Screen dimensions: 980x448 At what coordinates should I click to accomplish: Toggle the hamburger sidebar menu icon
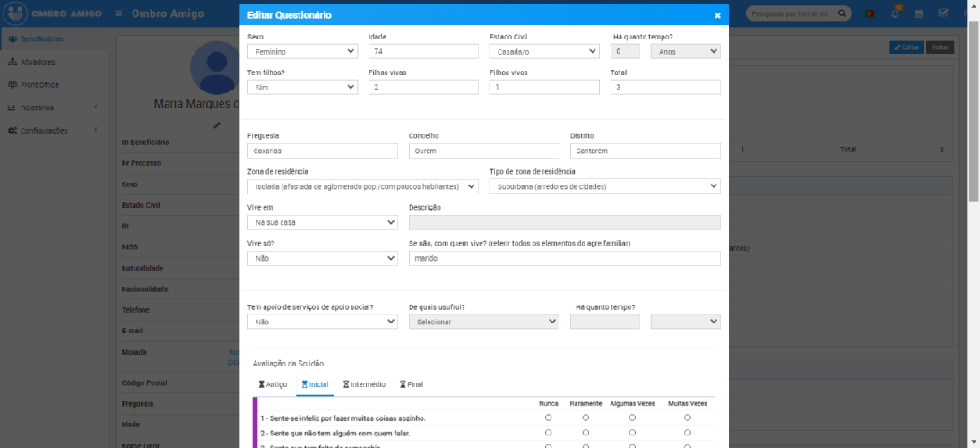pyautogui.click(x=119, y=13)
